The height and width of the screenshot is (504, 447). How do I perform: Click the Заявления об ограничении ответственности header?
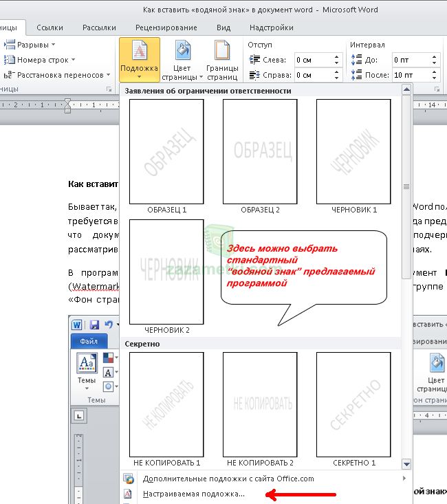[208, 91]
